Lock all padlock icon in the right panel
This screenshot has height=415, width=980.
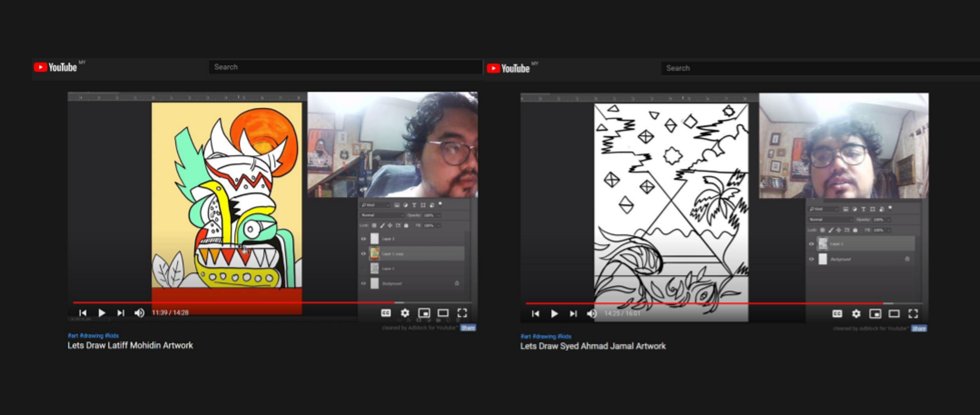855,230
